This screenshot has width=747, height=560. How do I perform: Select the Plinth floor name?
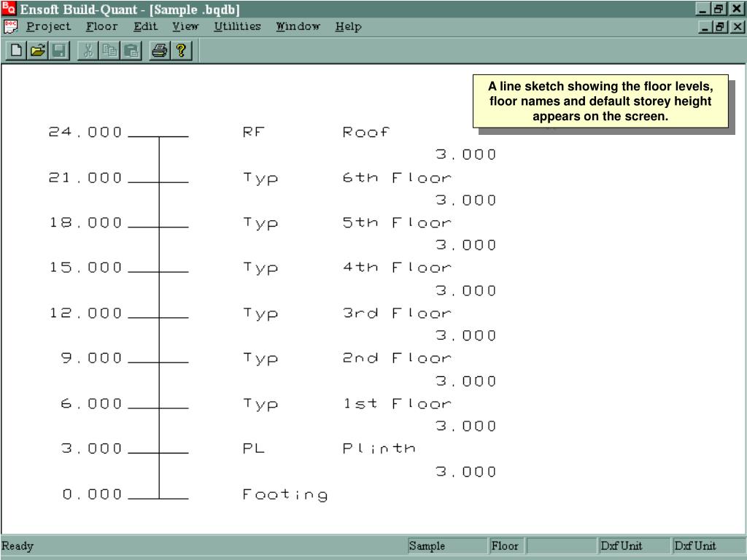pyautogui.click(x=379, y=448)
